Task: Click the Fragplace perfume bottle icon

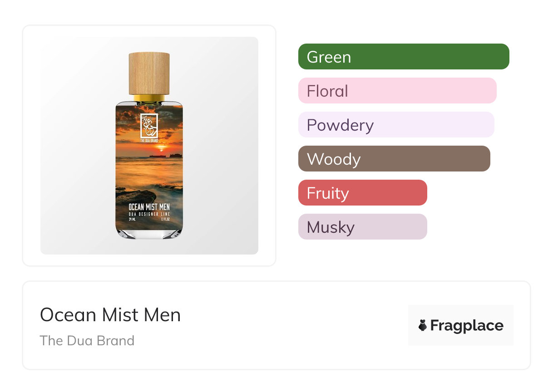Action: (x=423, y=325)
